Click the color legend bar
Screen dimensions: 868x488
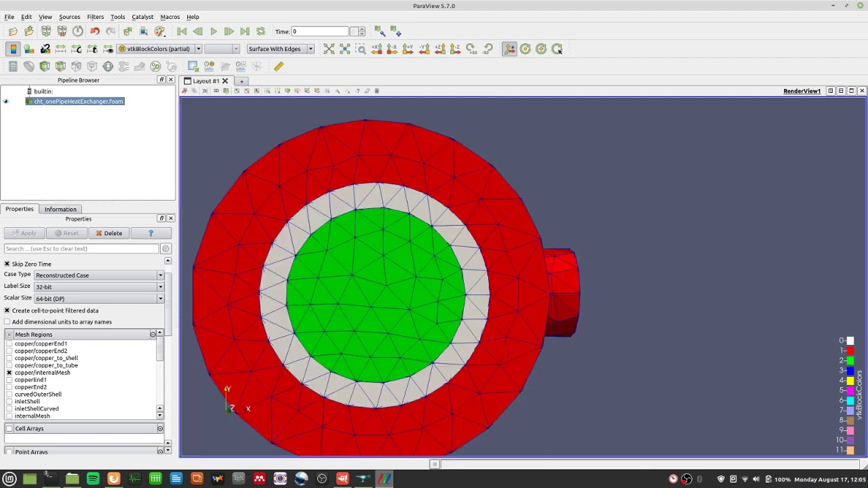pos(850,395)
